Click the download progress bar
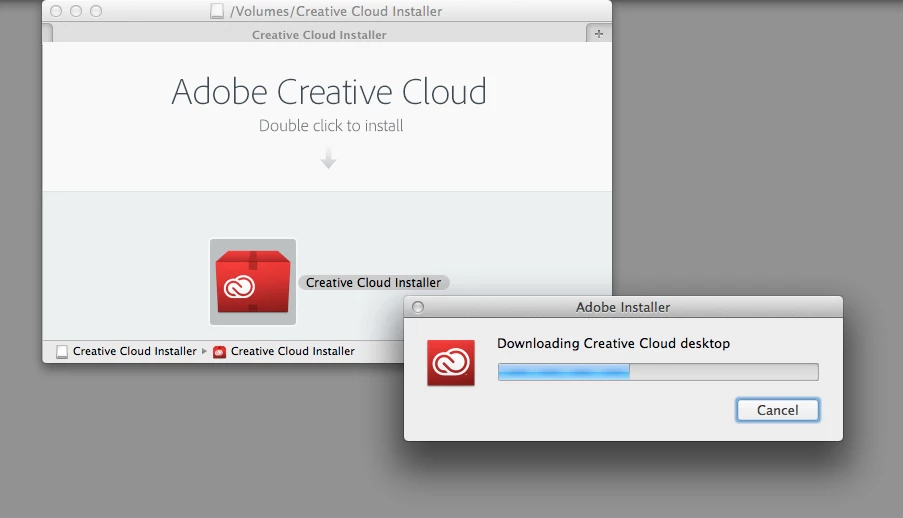 [658, 372]
